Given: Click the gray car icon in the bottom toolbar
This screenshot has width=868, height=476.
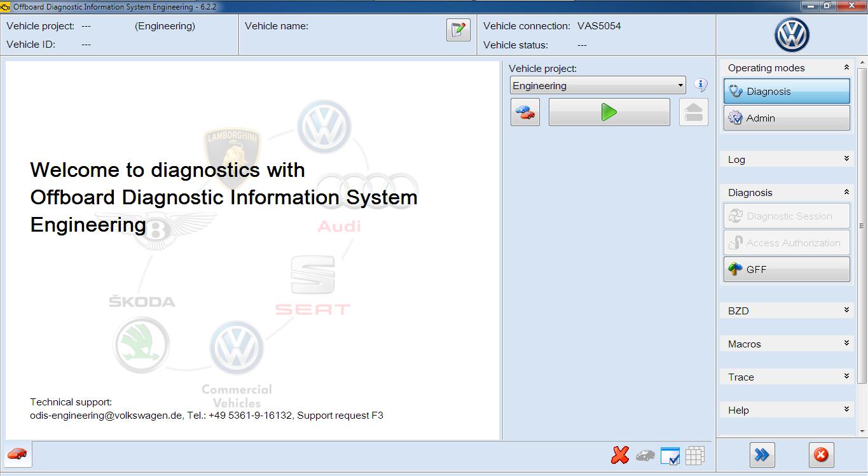Looking at the screenshot, I should click(645, 456).
